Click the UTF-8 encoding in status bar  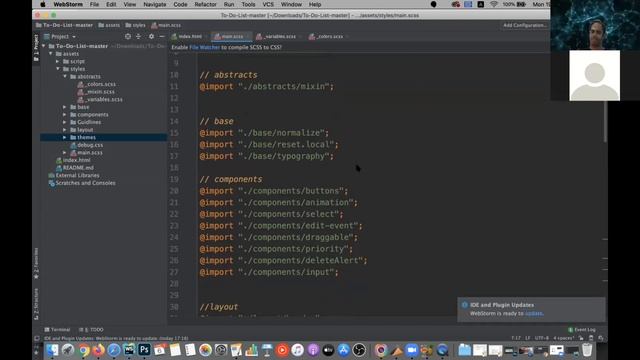542,338
